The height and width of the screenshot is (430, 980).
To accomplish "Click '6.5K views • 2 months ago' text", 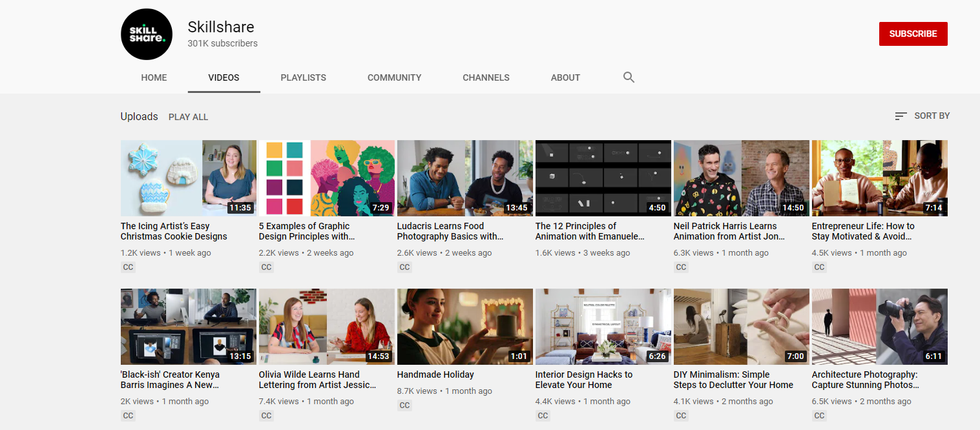I will pos(862,402).
